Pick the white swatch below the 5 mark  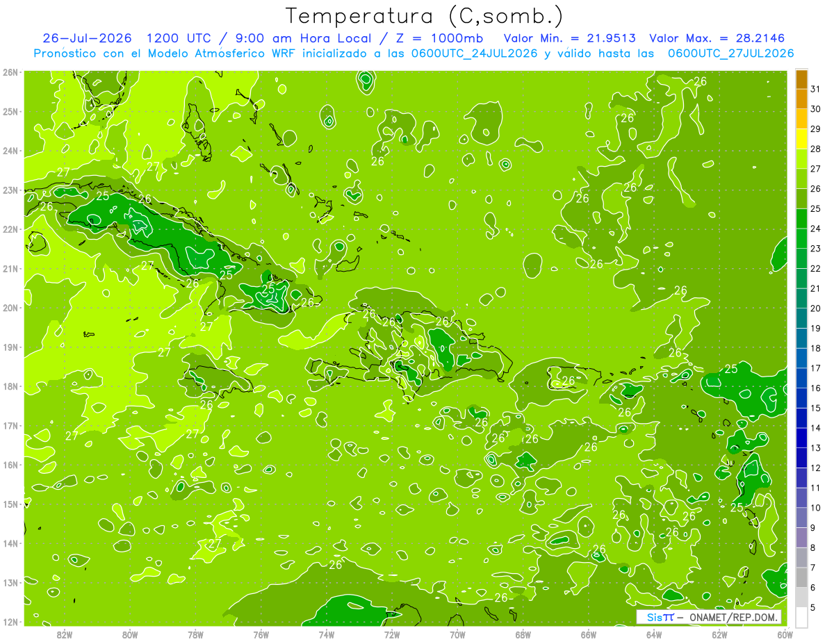(x=801, y=617)
